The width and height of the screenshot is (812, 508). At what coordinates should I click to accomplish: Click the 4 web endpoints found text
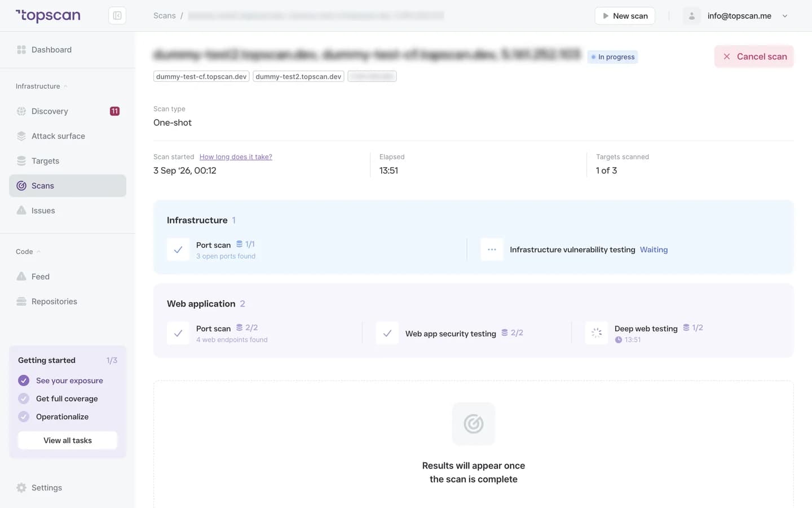pyautogui.click(x=232, y=340)
